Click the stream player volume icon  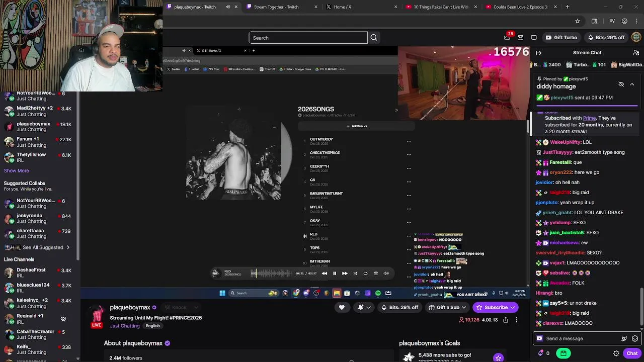[x=386, y=274]
